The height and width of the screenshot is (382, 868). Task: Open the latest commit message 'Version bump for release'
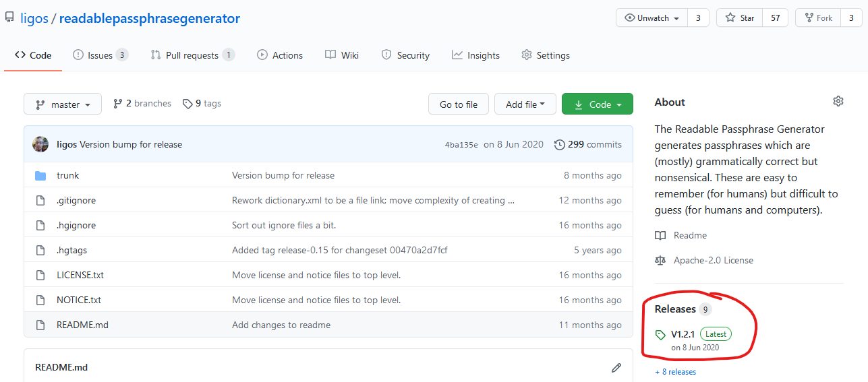(x=131, y=144)
